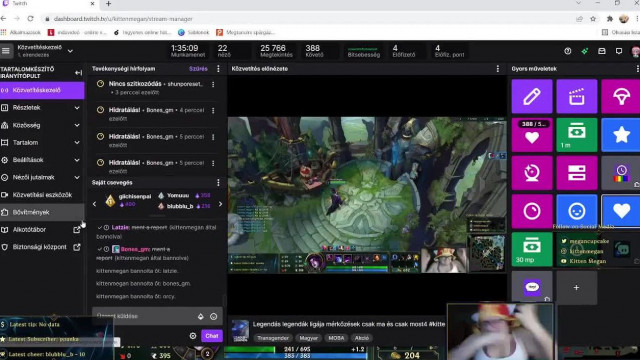
Task: Show previous top cheerers with left arrow
Action: (x=95, y=204)
